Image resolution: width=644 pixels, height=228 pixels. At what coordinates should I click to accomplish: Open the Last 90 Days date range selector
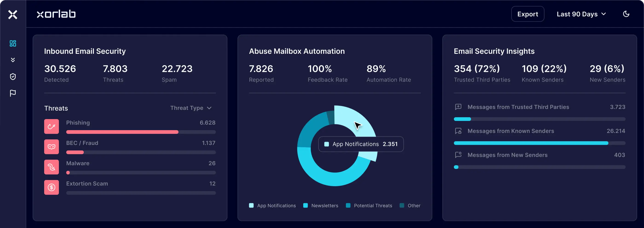coord(581,14)
